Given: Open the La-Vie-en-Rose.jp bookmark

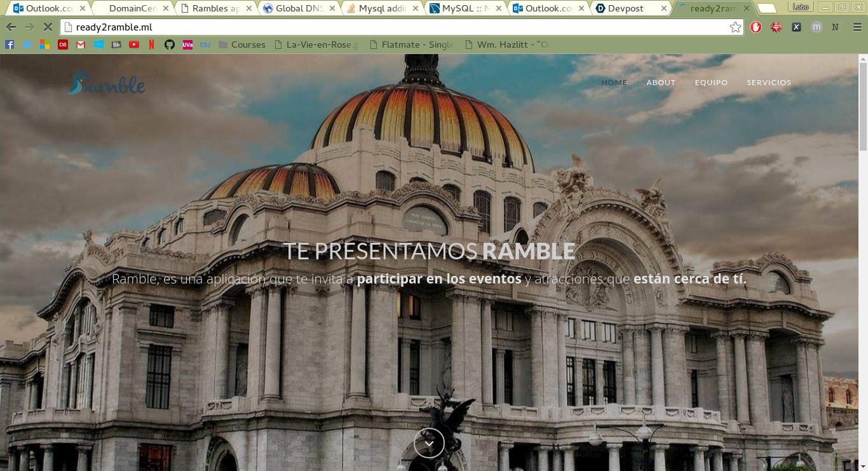Looking at the screenshot, I should [316, 44].
